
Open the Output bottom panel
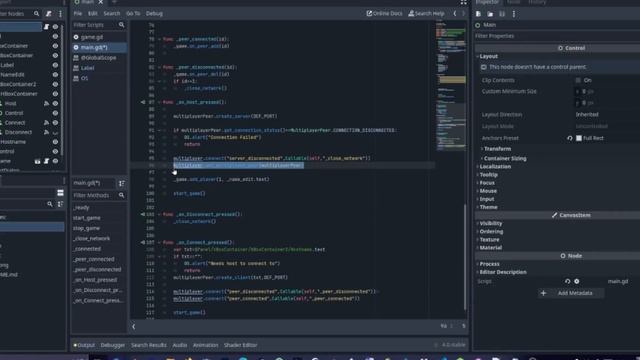pyautogui.click(x=84, y=345)
